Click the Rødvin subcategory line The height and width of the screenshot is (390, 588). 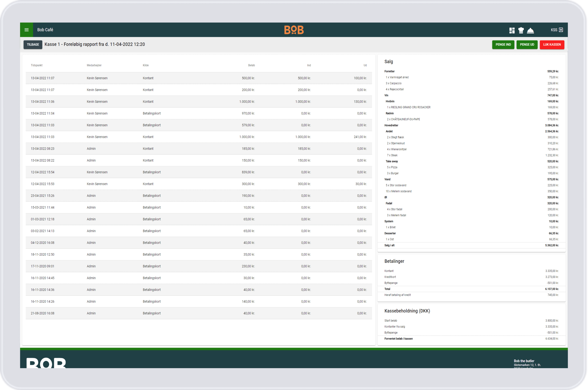[x=472, y=113]
